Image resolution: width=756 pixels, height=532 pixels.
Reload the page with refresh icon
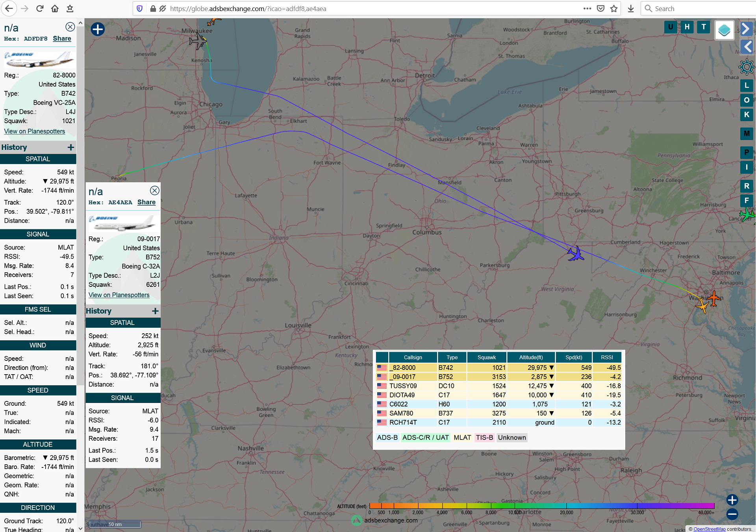[x=40, y=8]
